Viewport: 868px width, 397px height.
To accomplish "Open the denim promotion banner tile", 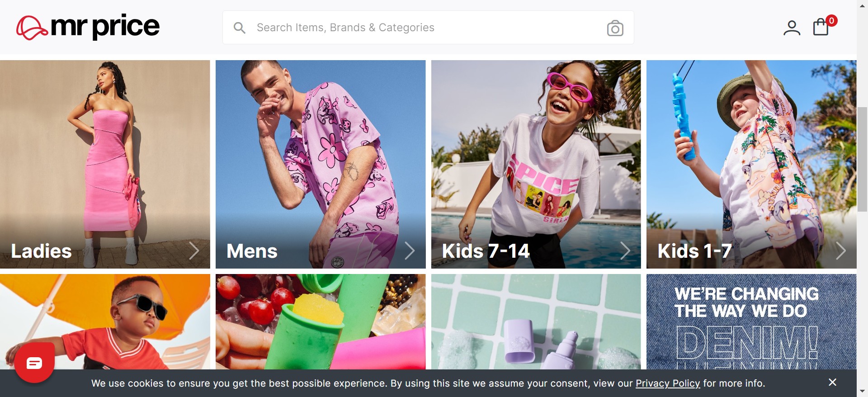I will tap(751, 321).
